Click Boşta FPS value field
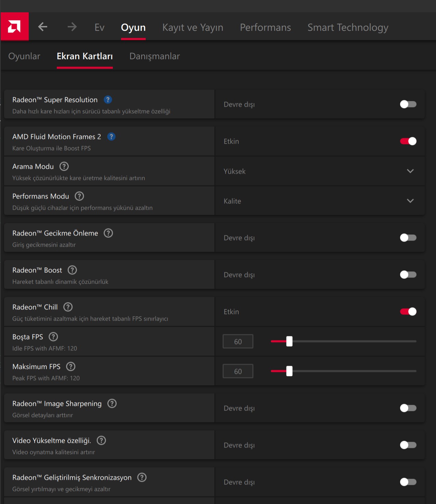The height and width of the screenshot is (504, 436). (238, 341)
